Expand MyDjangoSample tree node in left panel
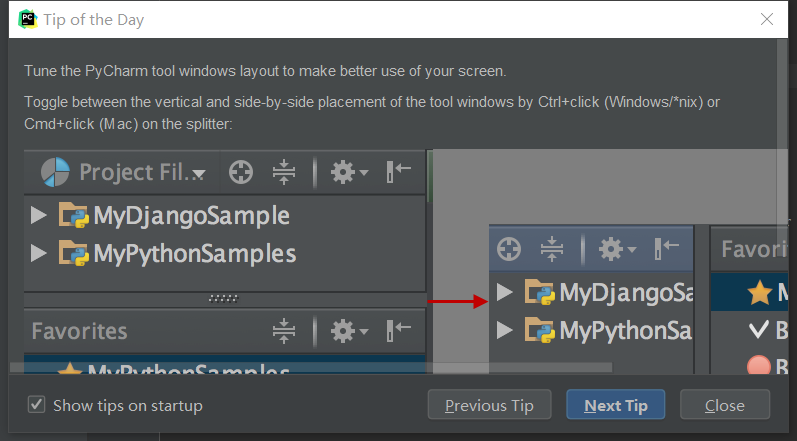The image size is (797, 441). click(39, 215)
